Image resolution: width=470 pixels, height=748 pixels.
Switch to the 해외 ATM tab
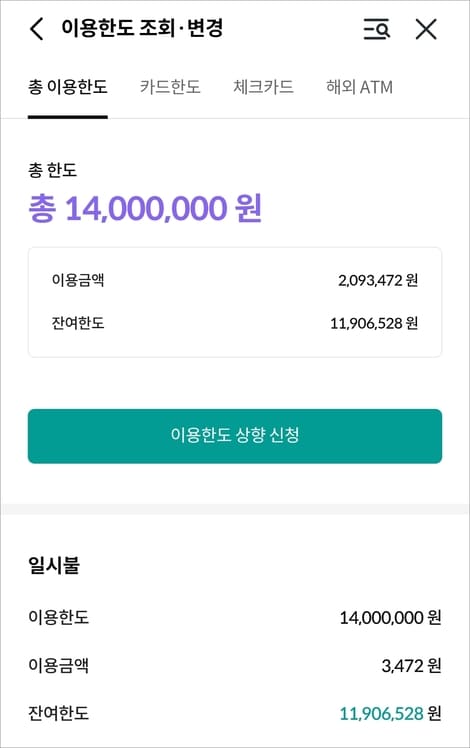click(x=359, y=87)
